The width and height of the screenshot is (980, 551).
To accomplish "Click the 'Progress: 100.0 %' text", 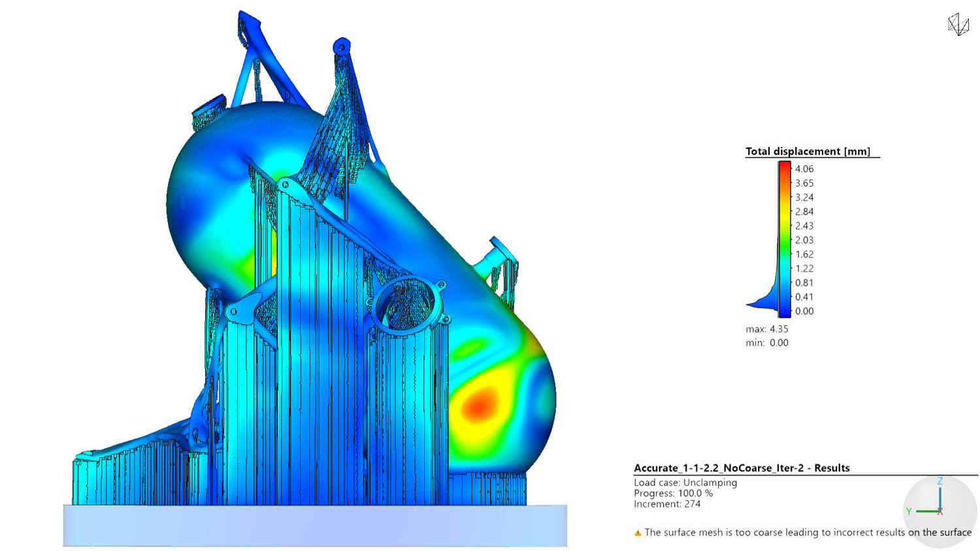I will pyautogui.click(x=673, y=494).
